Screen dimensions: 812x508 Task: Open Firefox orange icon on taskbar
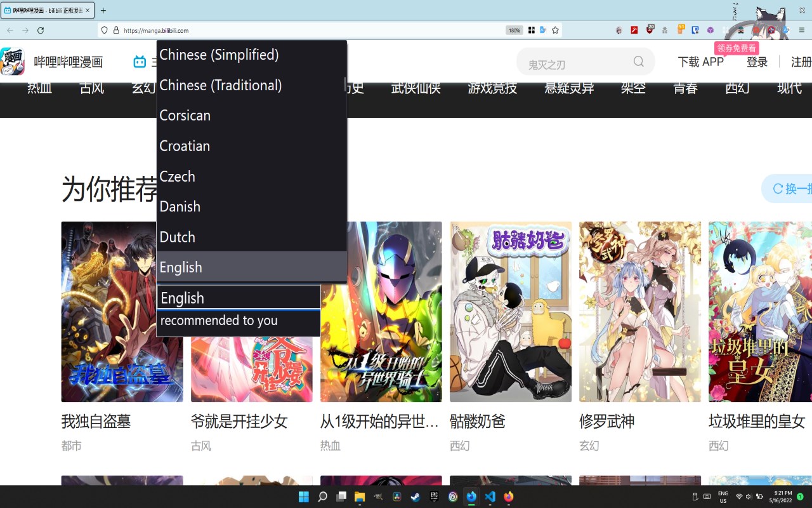(x=508, y=497)
